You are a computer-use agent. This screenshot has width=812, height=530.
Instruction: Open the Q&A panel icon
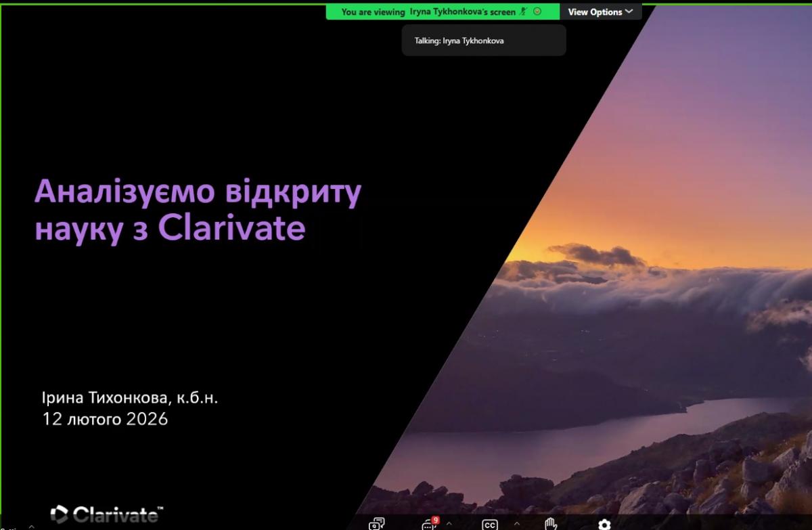[376, 524]
